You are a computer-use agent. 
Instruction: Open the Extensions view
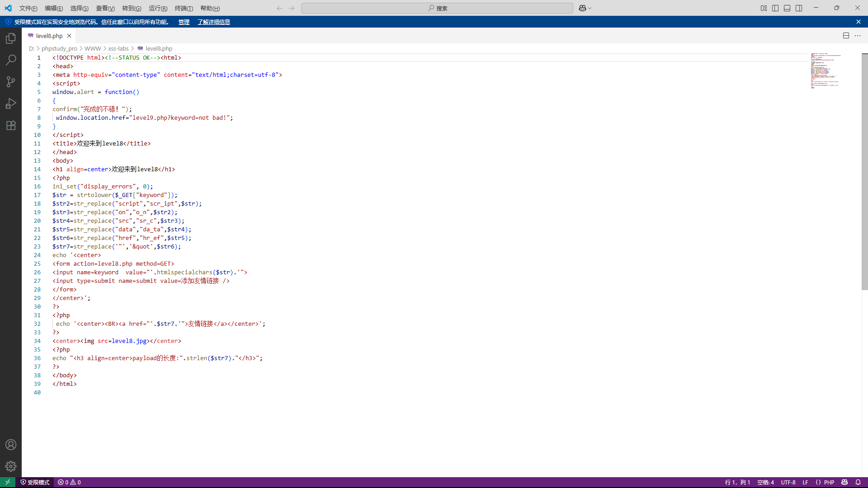(x=11, y=125)
